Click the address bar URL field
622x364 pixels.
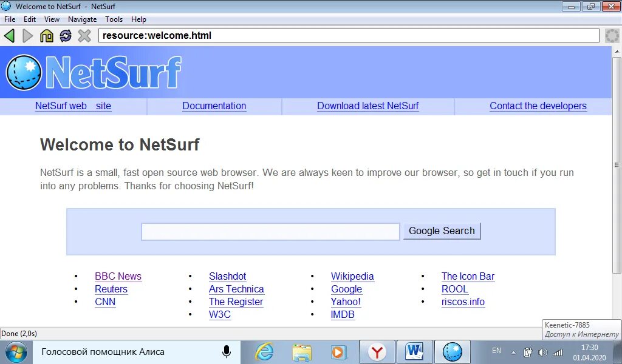(x=349, y=36)
